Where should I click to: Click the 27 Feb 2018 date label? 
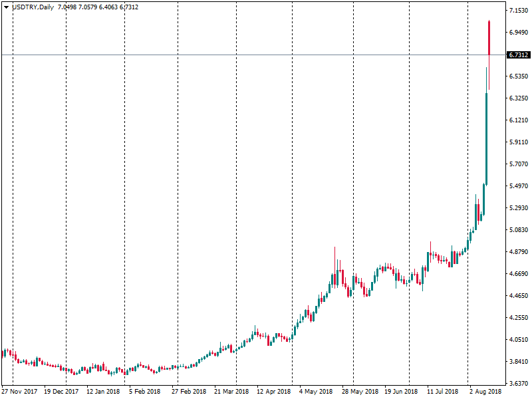(190, 392)
